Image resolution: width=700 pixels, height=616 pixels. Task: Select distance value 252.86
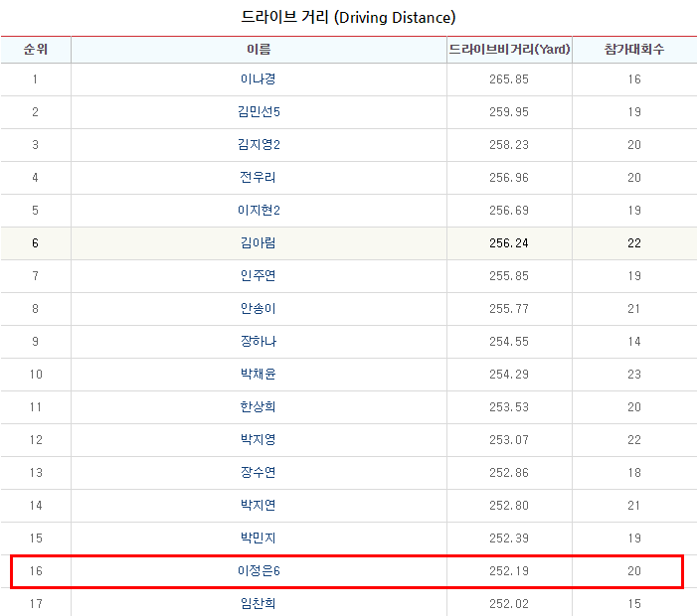tap(509, 473)
